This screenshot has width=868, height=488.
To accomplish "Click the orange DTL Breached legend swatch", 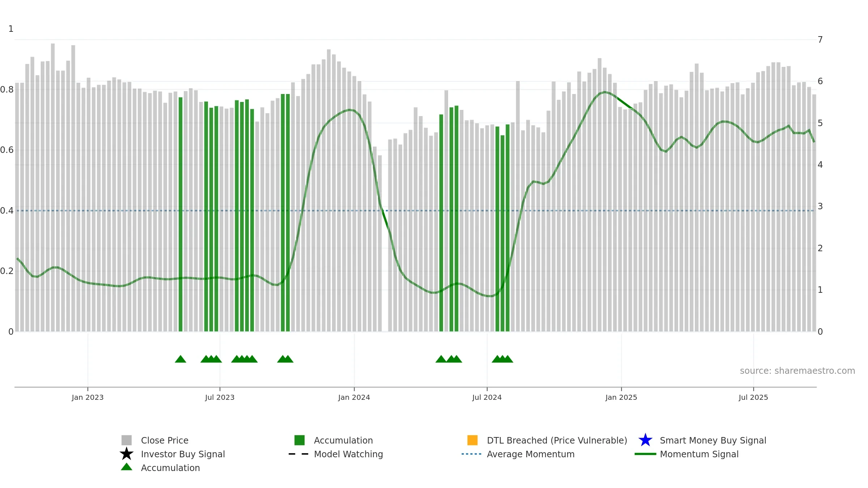I will pos(472,440).
